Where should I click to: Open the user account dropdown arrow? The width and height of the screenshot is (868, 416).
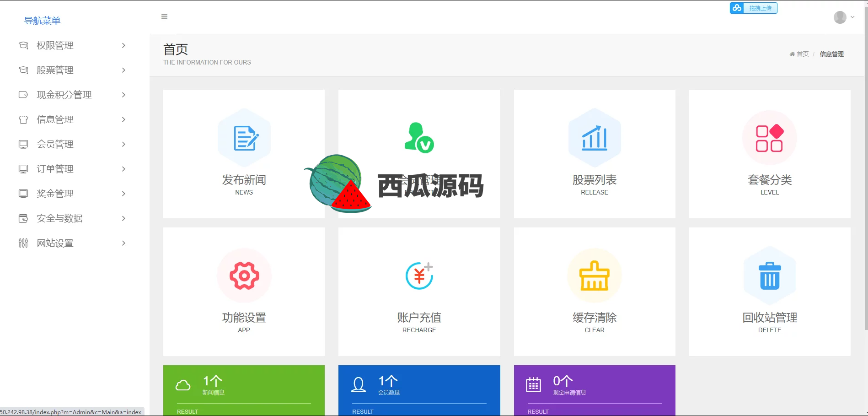coord(852,17)
